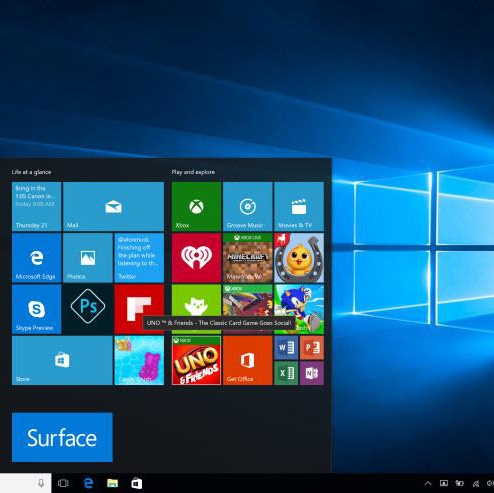Click the taskbar search box
Screen dimensions: 494x493
point(26,483)
